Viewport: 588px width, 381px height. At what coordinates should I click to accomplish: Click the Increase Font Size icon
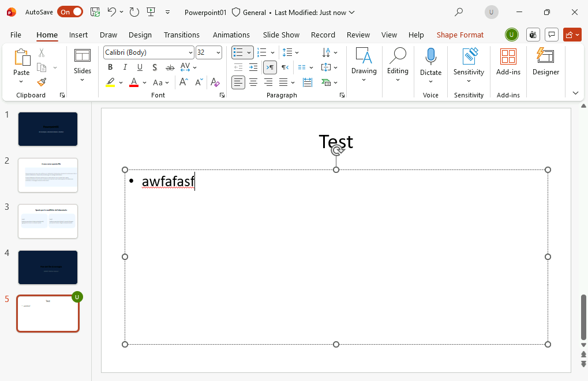183,82
